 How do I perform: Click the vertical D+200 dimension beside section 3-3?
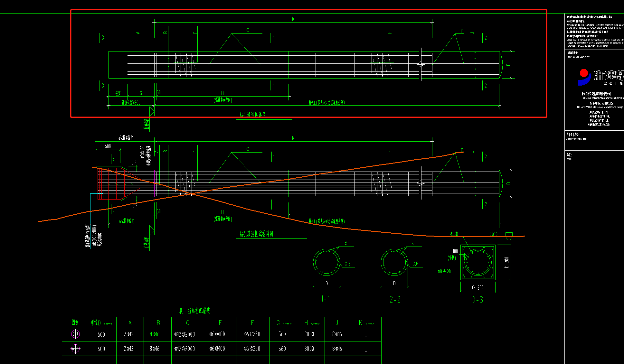tap(506, 262)
